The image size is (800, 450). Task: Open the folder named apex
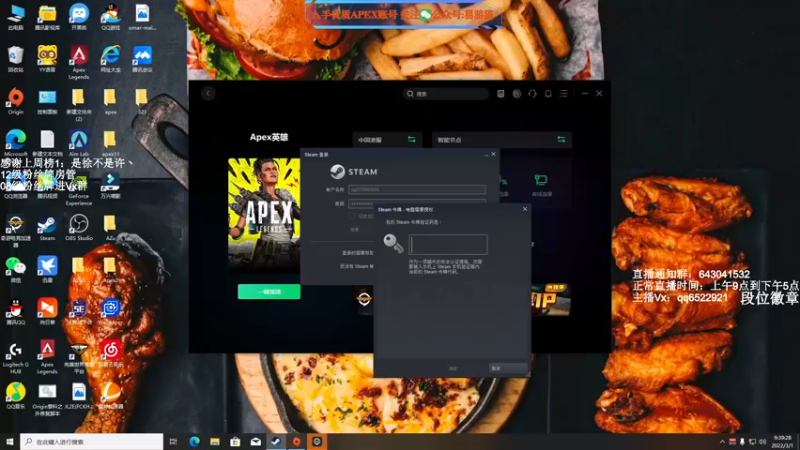click(110, 101)
